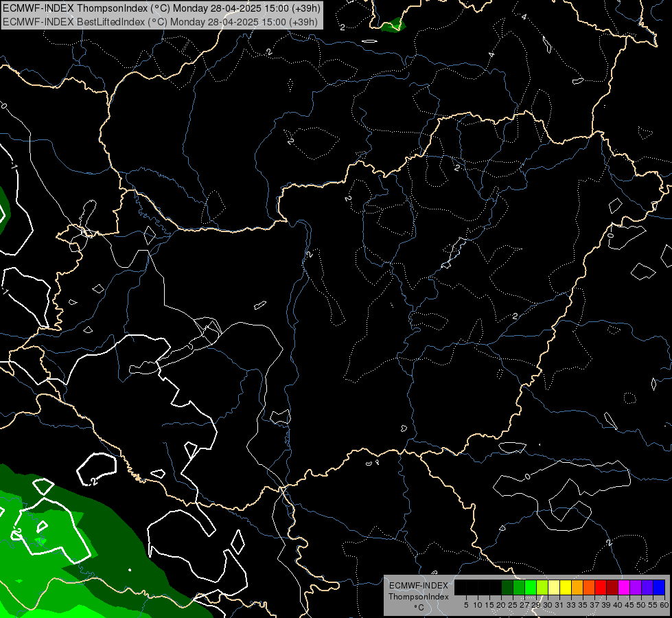Select the yellow 31–33 legend swatch
672x618 pixels.
pyautogui.click(x=566, y=587)
